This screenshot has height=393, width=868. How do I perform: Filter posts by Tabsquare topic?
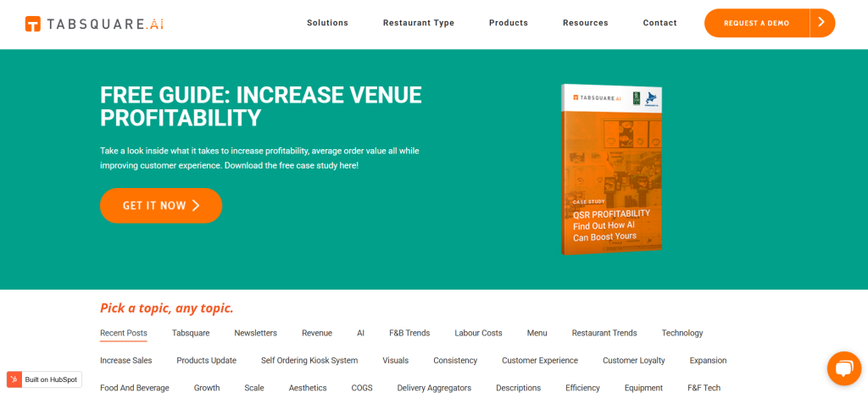[191, 333]
